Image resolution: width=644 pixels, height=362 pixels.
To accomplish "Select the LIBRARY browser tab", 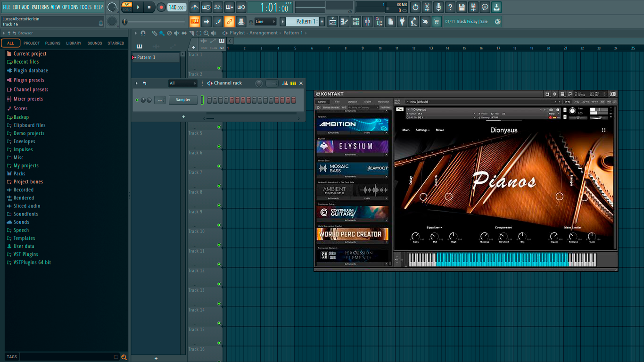I will pos(74,43).
